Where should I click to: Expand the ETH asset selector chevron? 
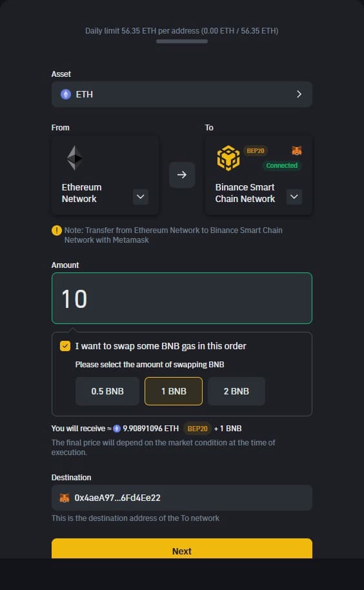point(299,94)
